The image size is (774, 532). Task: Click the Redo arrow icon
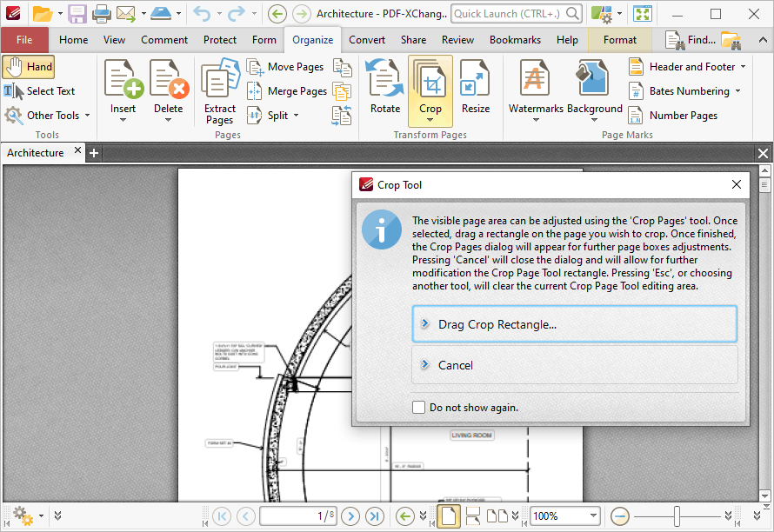[236, 14]
